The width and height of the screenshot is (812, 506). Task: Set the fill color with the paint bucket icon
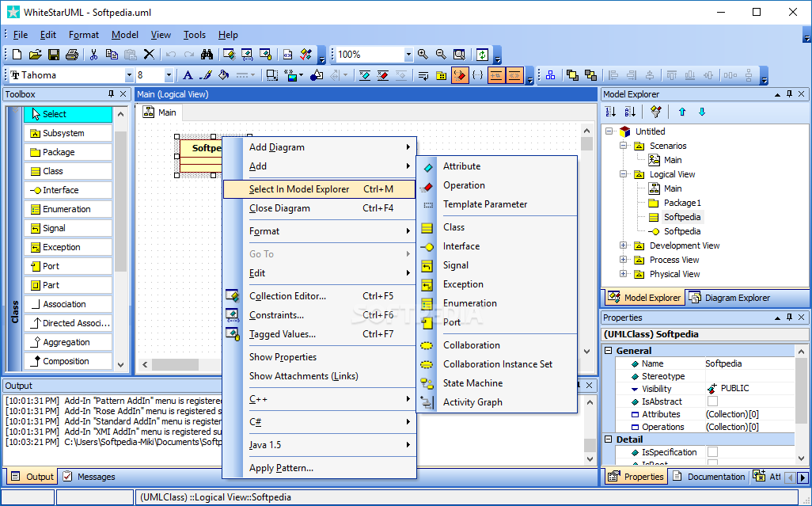224,75
